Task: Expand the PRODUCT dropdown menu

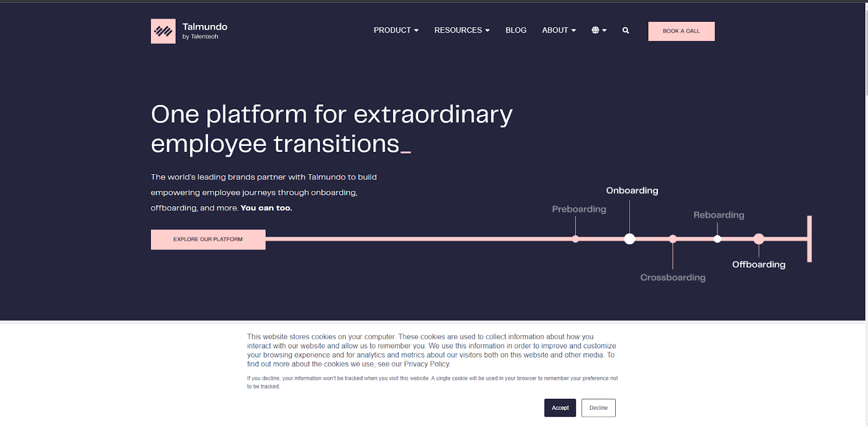Action: [x=396, y=30]
